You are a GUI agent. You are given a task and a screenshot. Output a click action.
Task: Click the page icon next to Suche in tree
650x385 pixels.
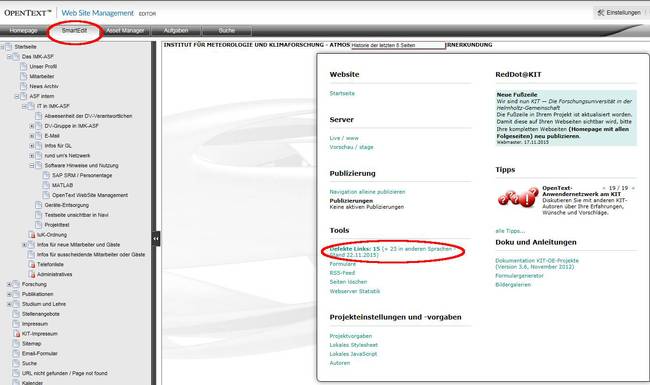[17, 363]
